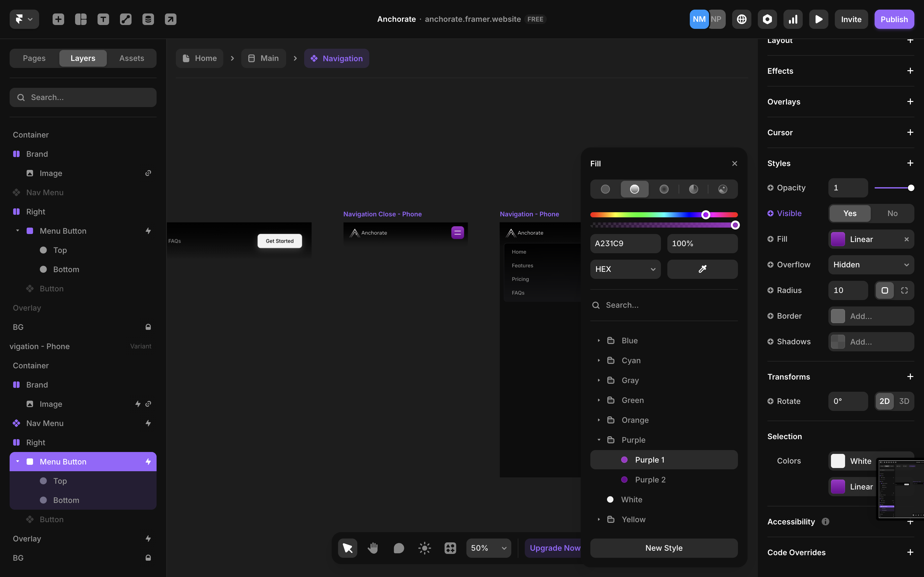Switch to the Assets tab
The height and width of the screenshot is (577, 924).
click(x=131, y=58)
